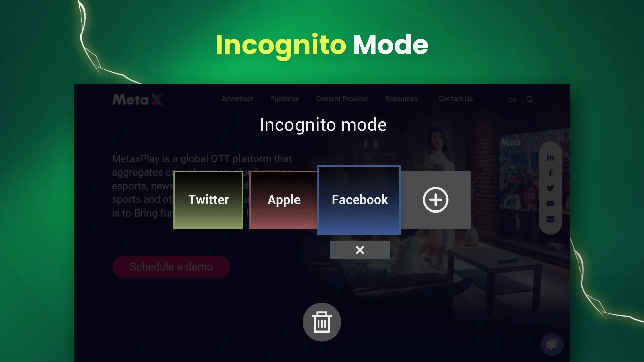Open the Advertiser menu item
This screenshot has width=644, height=362.
(237, 98)
